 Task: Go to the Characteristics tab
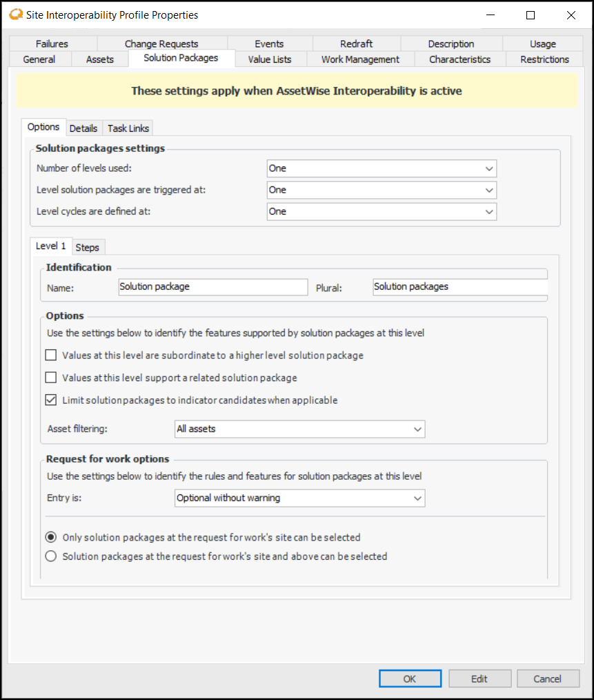click(x=459, y=59)
